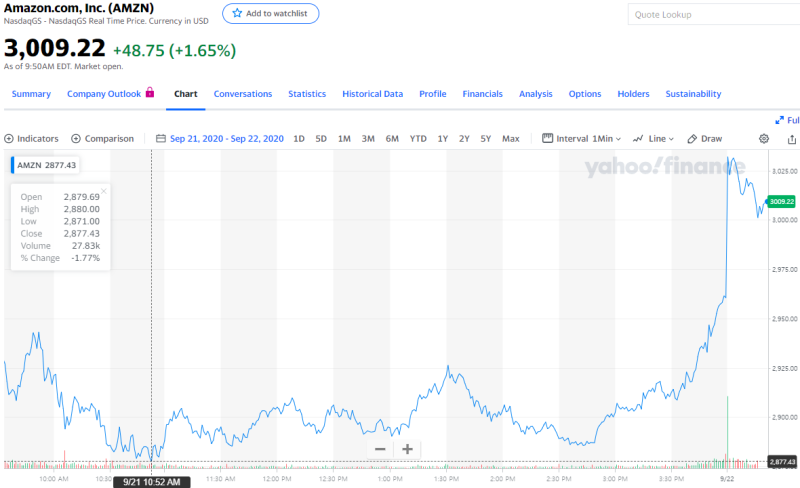
Task: Select the YTD range
Action: [418, 139]
